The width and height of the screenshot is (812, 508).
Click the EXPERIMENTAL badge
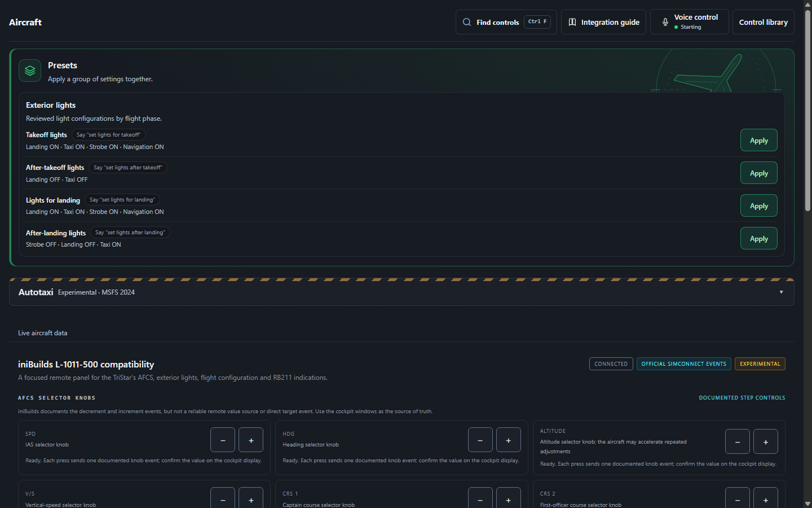pyautogui.click(x=760, y=364)
